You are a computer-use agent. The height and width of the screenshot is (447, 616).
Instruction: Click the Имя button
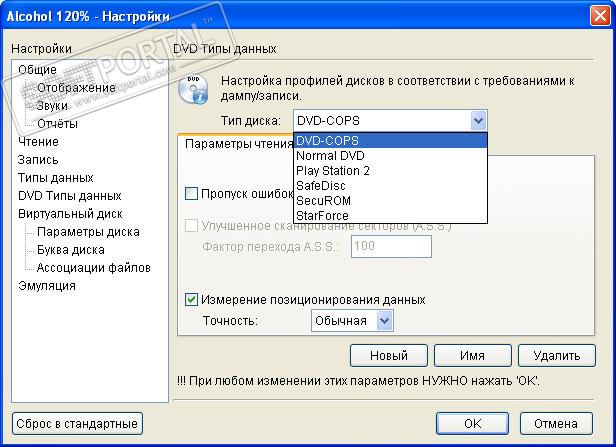(473, 355)
